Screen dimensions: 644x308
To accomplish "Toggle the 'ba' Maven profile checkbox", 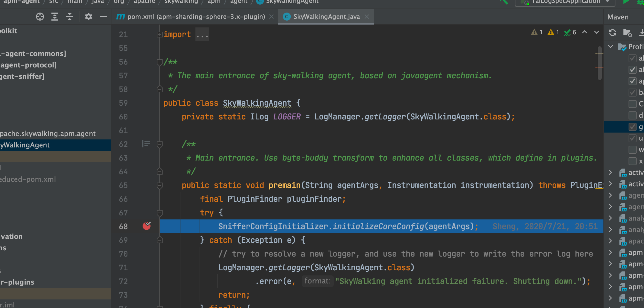I will [633, 93].
